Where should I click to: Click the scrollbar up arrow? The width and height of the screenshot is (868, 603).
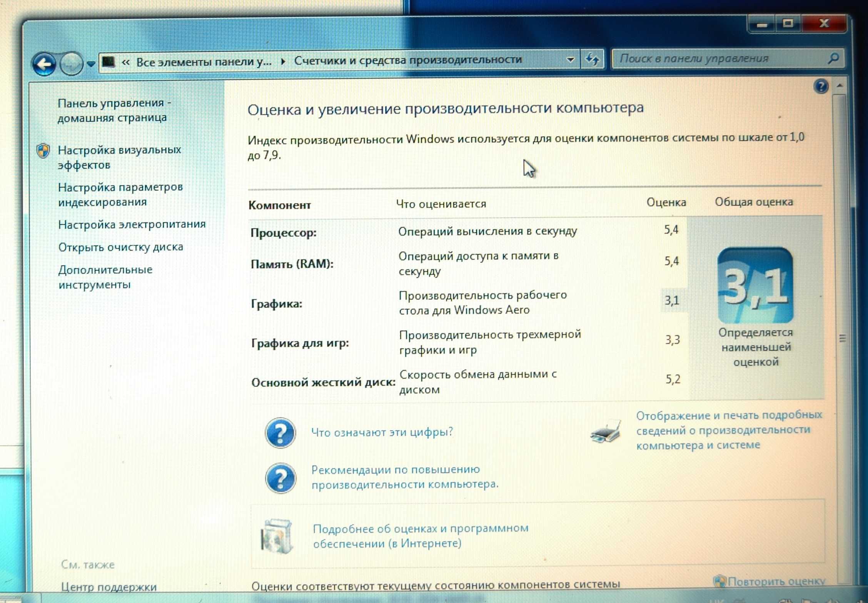tap(840, 85)
